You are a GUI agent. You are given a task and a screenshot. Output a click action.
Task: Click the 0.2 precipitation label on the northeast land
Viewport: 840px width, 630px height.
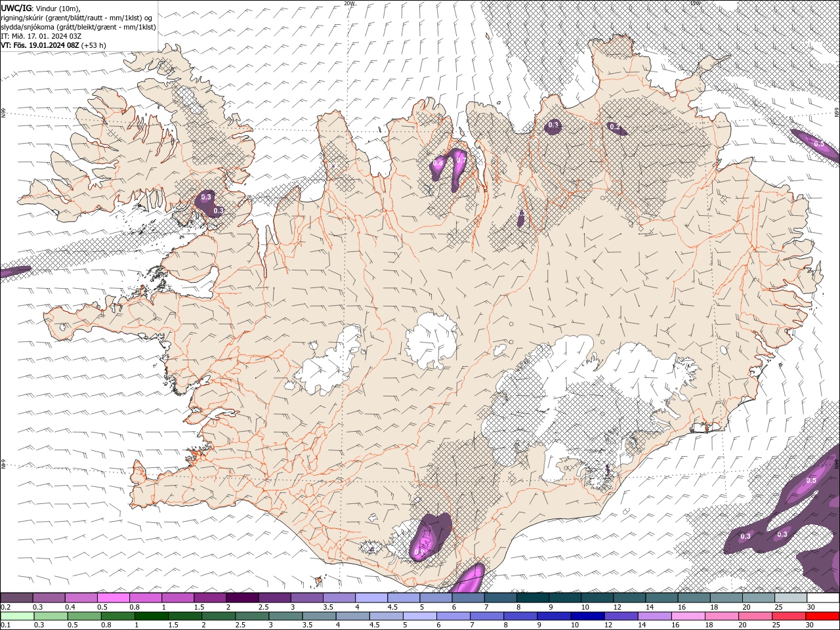pos(615,127)
